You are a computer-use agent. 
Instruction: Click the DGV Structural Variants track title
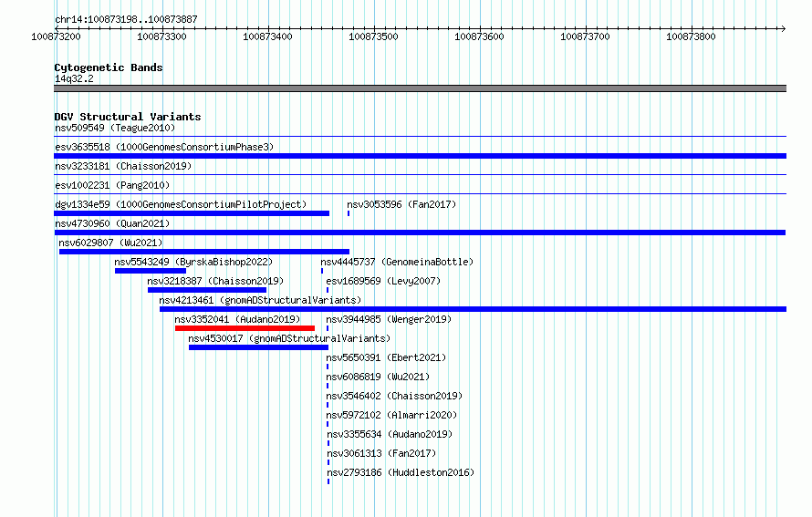pos(128,117)
